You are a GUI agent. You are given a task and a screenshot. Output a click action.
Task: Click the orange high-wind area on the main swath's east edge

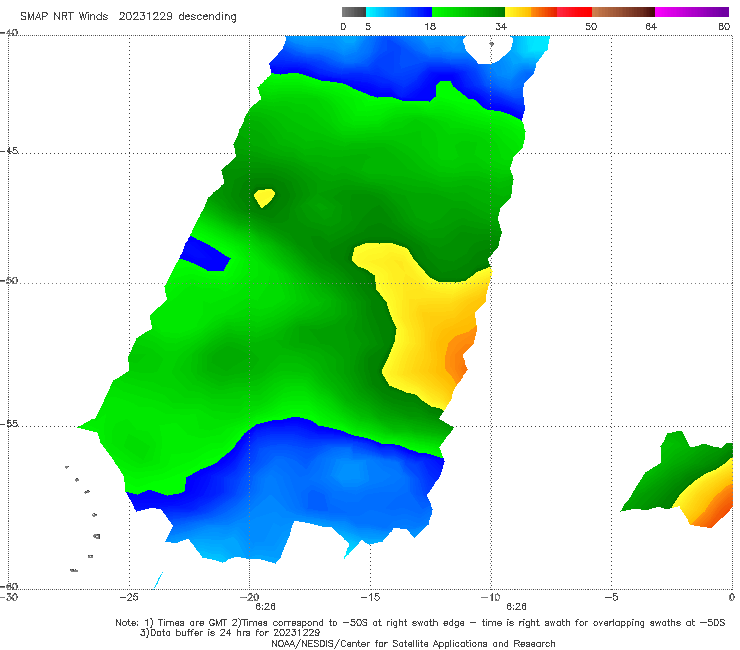coord(459,354)
